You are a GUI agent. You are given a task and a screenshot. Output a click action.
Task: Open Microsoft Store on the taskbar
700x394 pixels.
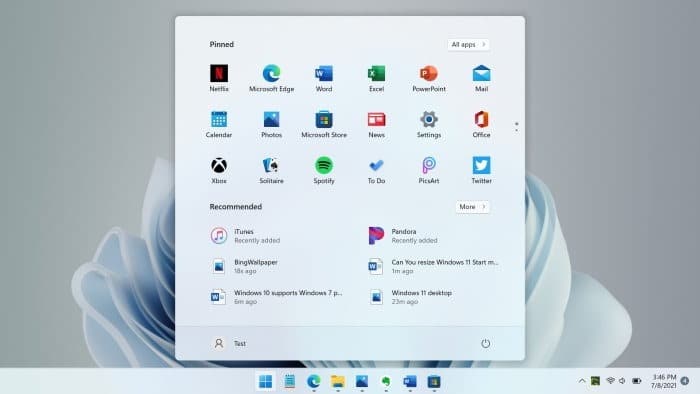click(x=434, y=382)
